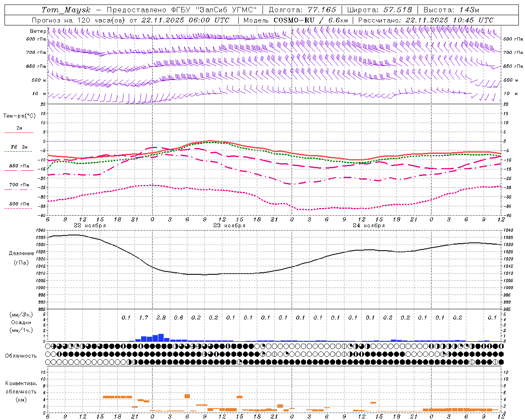
Task: Click the Облачность cloud cover label
Action: point(21,356)
